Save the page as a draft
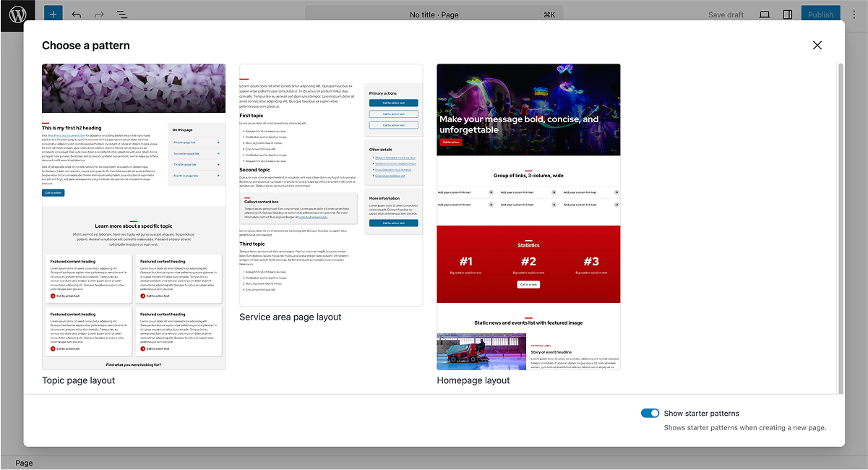Viewport: 868px width, 470px height. tap(726, 14)
